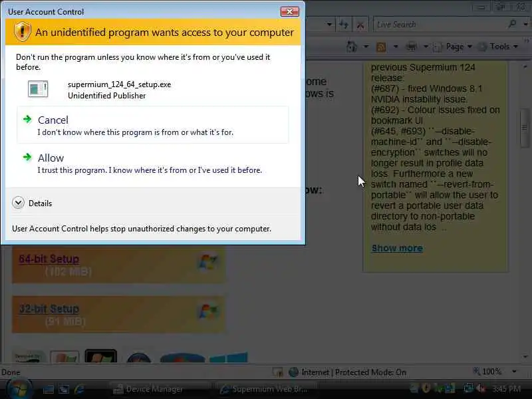This screenshot has height=399, width=532.
Task: Click the scrollbar down arrow in the IE window
Action: click(525, 356)
